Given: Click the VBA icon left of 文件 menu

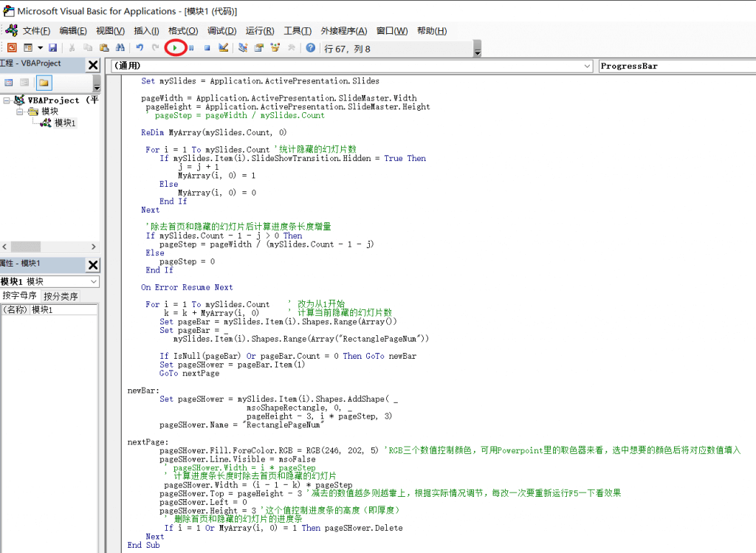Looking at the screenshot, I should 12,30.
